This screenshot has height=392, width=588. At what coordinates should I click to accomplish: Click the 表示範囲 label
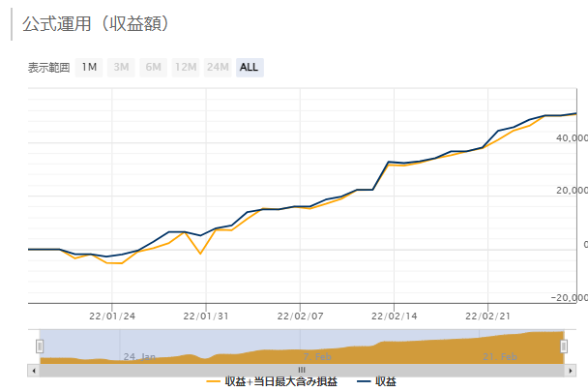48,68
